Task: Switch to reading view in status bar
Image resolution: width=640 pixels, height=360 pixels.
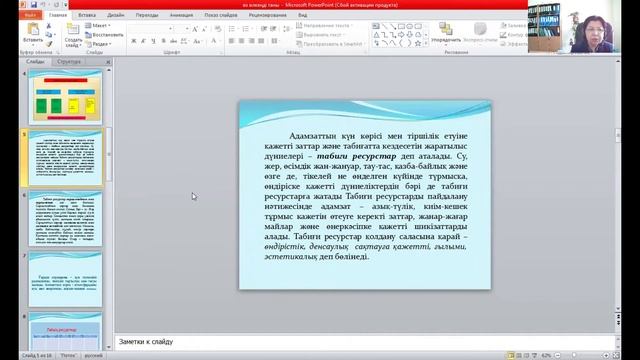Action: tap(527, 356)
